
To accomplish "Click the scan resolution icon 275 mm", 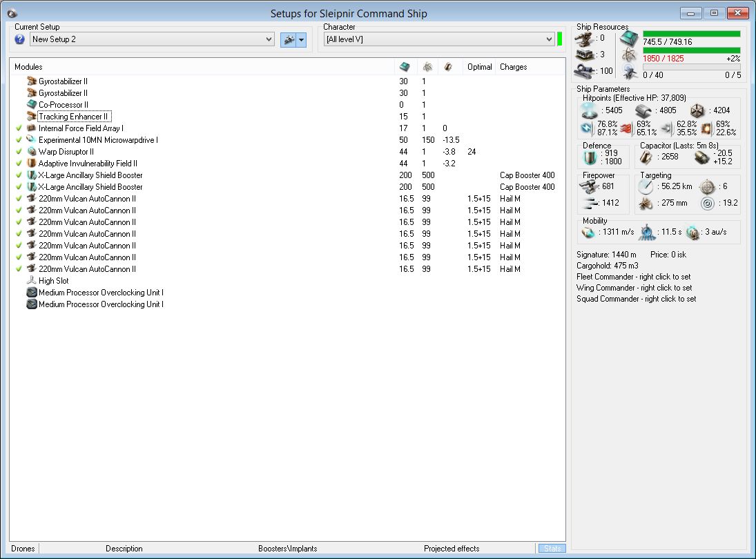I will click(x=646, y=204).
